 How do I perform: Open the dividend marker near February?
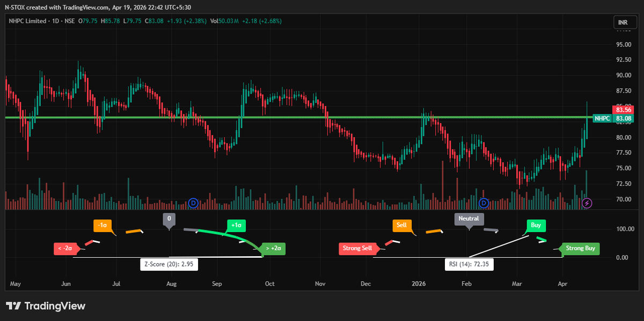tap(484, 203)
